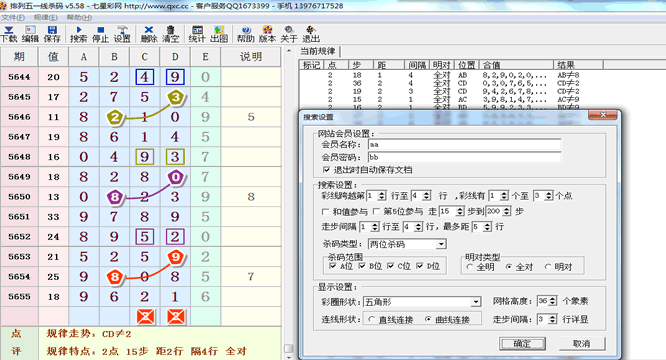Select the 全对 radio button
666x360 pixels.
point(509,267)
